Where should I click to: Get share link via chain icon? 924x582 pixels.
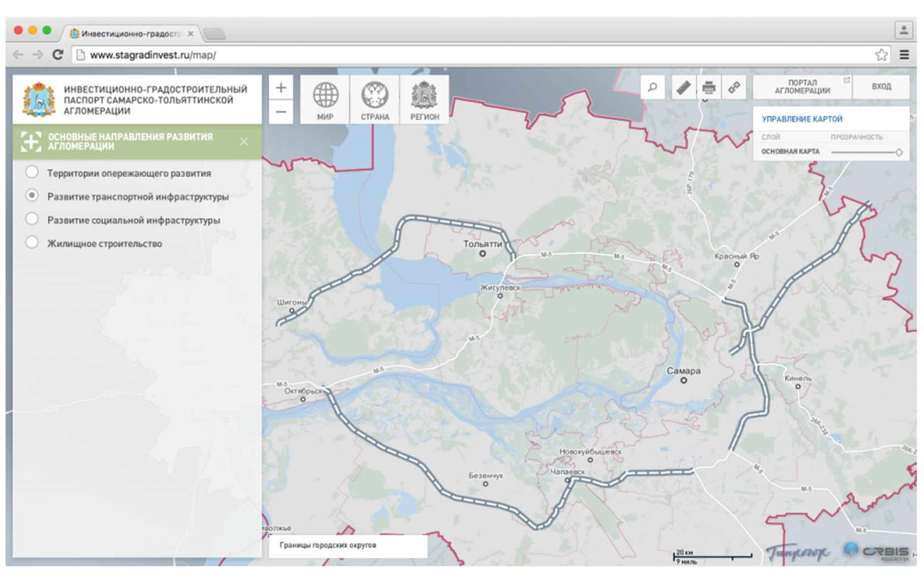[734, 87]
